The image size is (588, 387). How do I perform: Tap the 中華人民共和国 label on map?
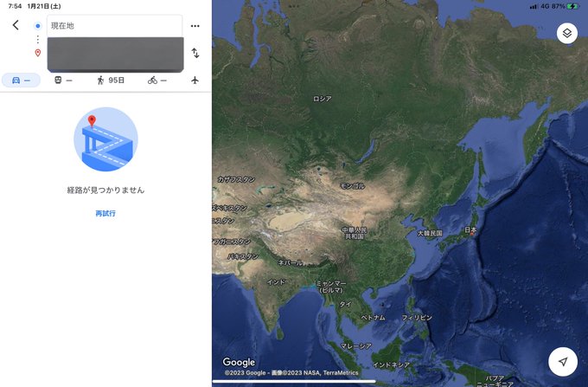pos(355,233)
